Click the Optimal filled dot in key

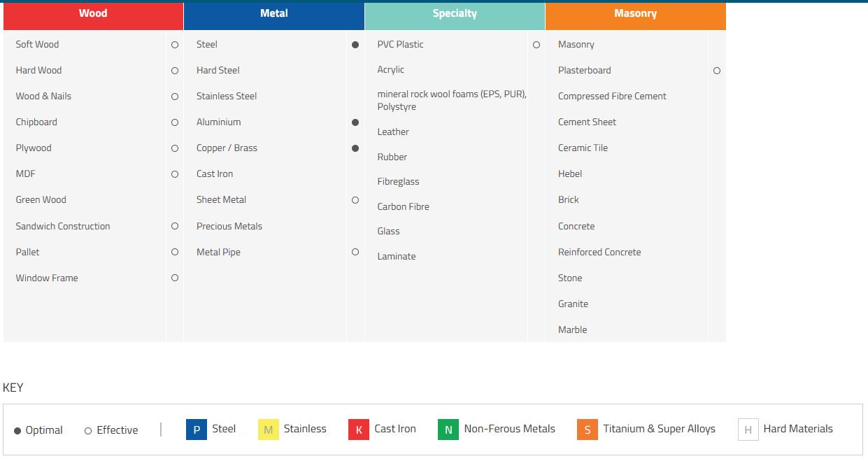tap(17, 431)
